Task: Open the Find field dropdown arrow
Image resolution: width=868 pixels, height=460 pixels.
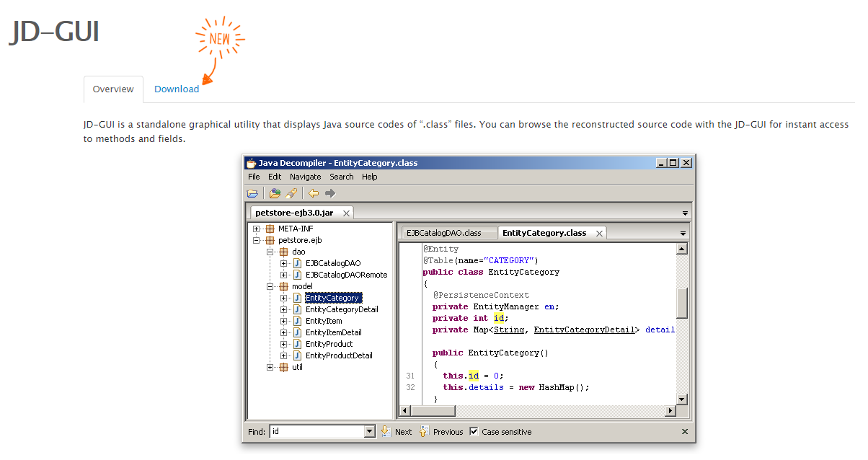Action: pyautogui.click(x=370, y=431)
